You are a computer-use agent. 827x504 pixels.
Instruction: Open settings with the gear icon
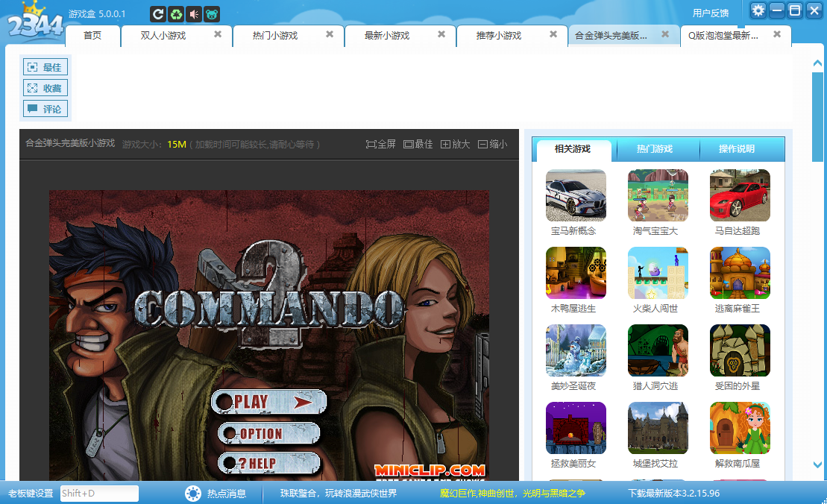758,10
